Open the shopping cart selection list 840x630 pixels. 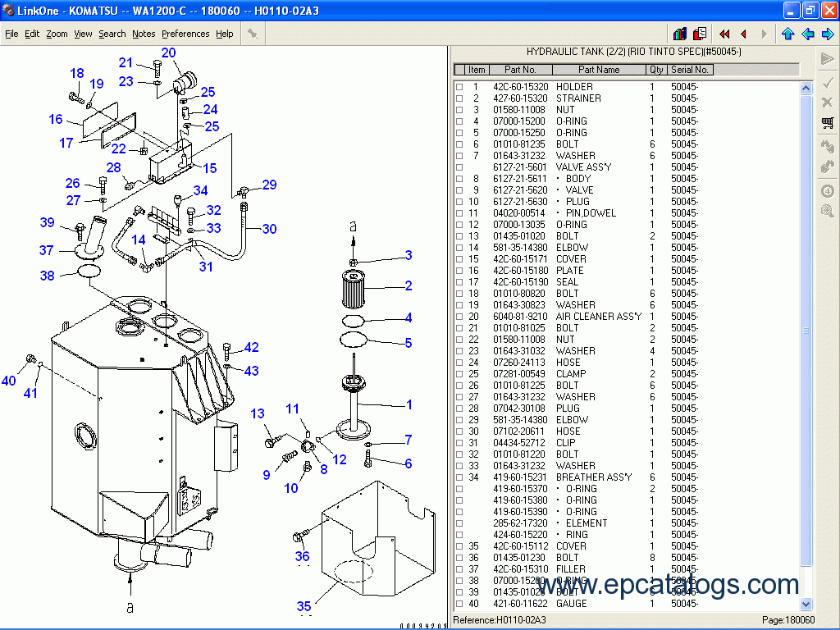pos(827,123)
